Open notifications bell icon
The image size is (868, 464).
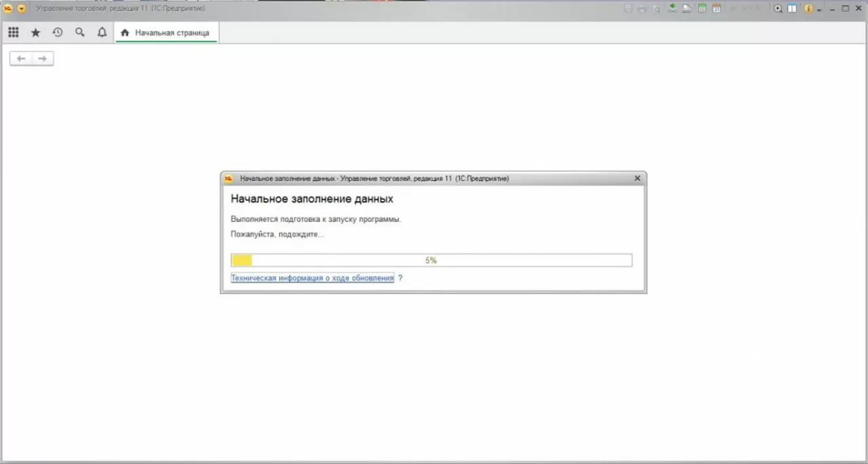tap(102, 32)
